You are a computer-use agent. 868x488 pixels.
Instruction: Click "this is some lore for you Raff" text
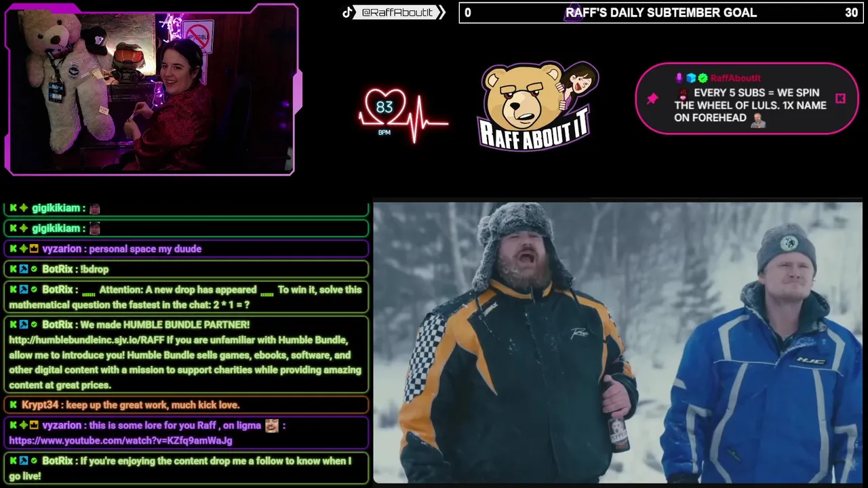[x=153, y=425]
